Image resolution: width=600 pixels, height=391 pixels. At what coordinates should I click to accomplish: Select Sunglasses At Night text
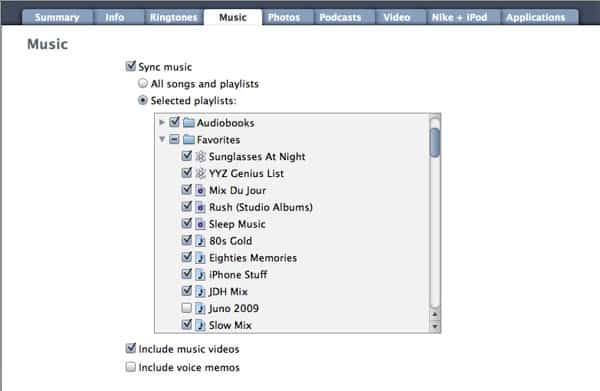tap(257, 156)
